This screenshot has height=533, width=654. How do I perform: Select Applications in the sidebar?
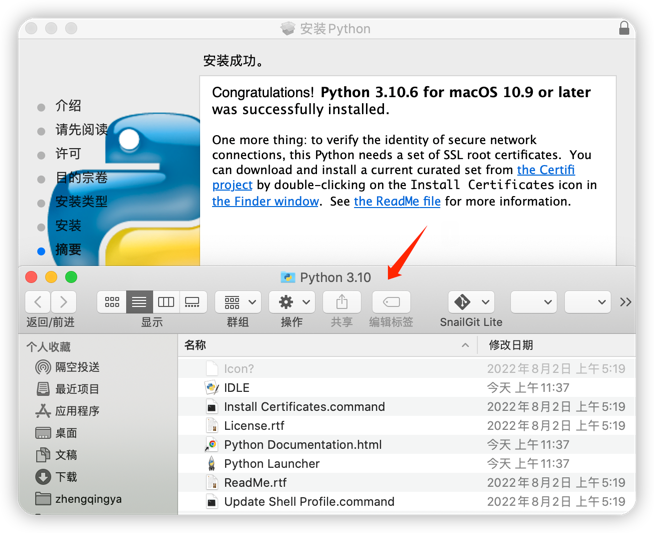tap(77, 411)
